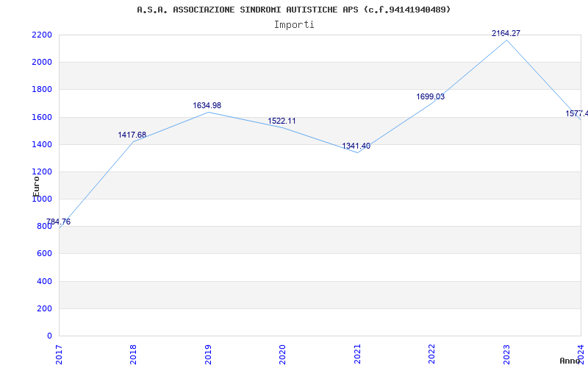Select the 2164.27 data label
Image resolution: width=588 pixels, height=368 pixels.
(x=506, y=33)
